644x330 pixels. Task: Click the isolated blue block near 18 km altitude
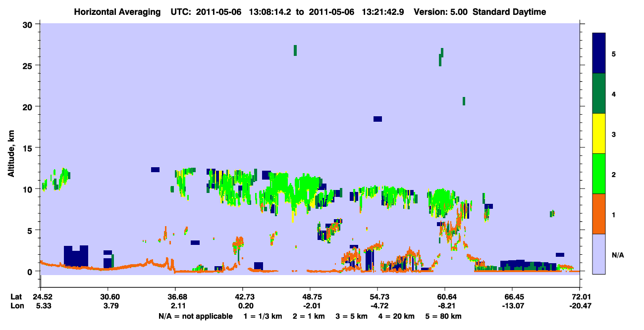click(377, 119)
